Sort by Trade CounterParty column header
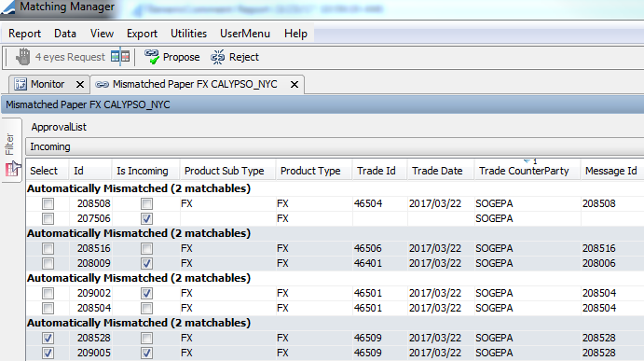The height and width of the screenshot is (361, 644). [x=528, y=170]
